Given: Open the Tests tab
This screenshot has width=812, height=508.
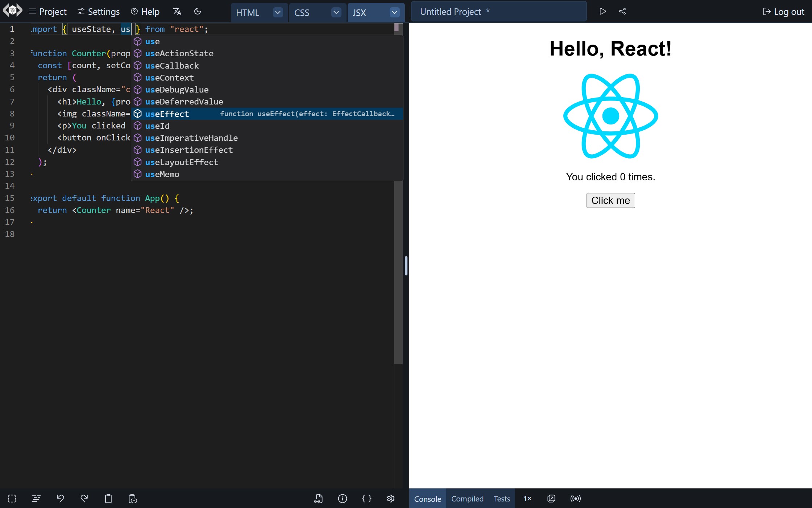Looking at the screenshot, I should [x=501, y=498].
